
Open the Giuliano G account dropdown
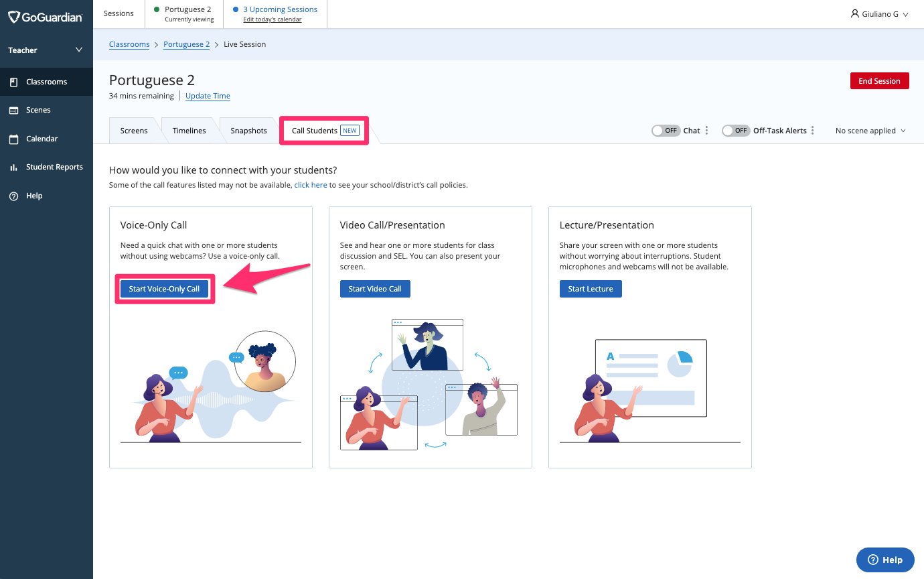point(880,14)
